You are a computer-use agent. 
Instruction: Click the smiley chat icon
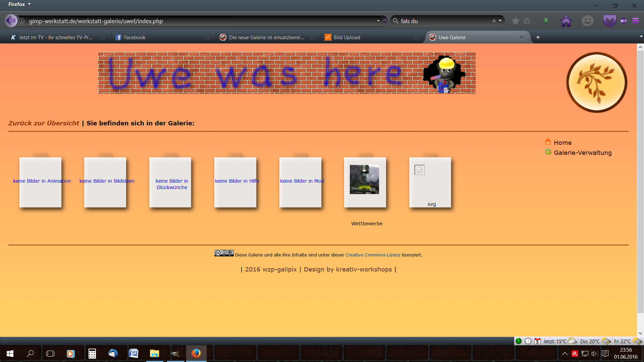(587, 21)
